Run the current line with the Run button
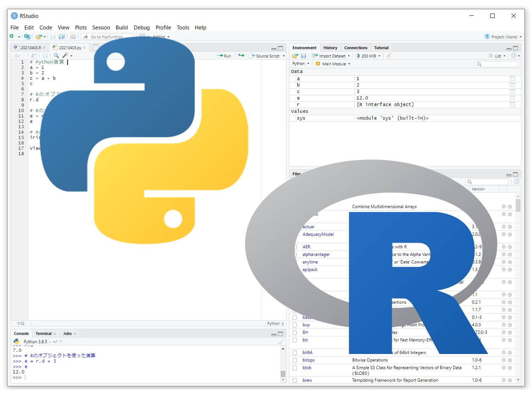 click(x=225, y=56)
